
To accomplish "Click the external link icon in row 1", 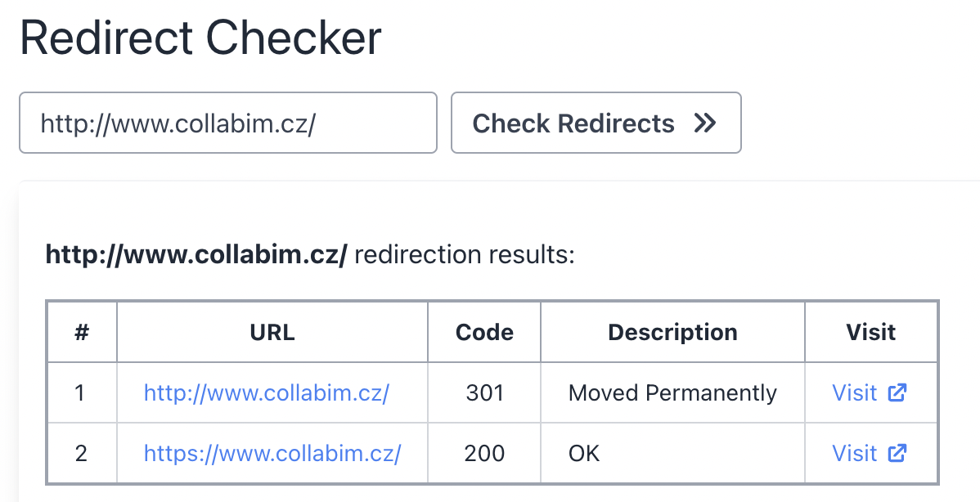I will pos(897,392).
